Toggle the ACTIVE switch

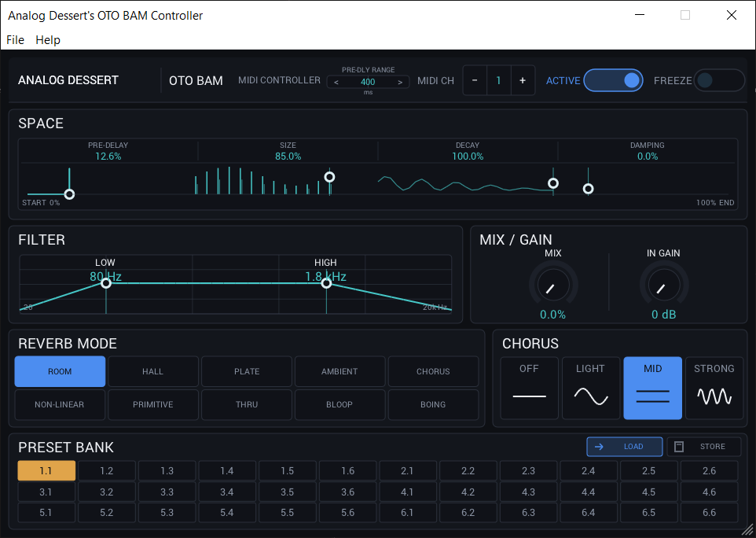[613, 80]
